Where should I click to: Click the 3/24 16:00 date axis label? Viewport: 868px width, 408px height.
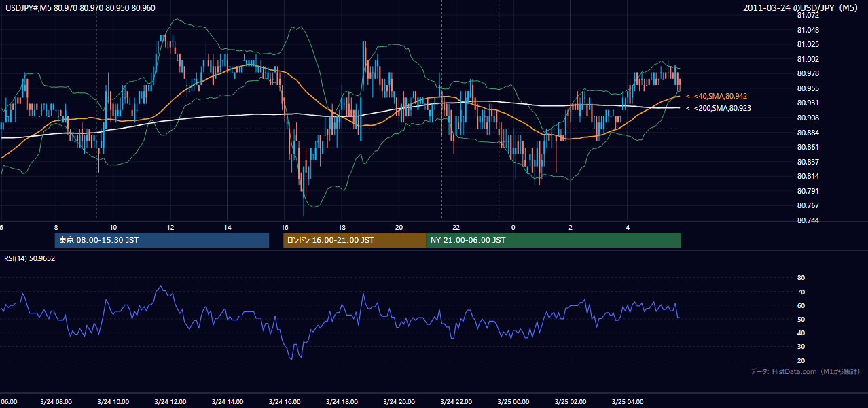(x=285, y=401)
